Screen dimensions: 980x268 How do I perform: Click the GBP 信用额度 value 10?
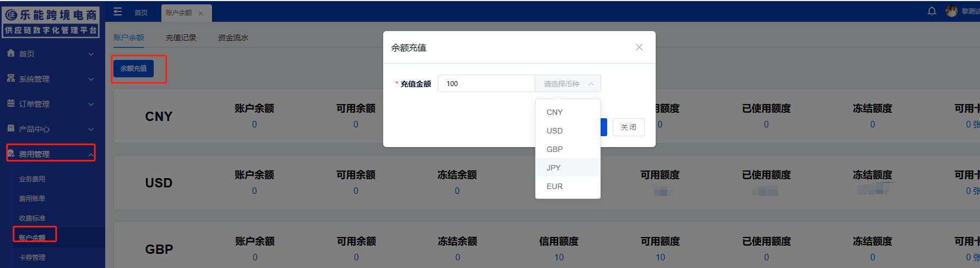(x=559, y=257)
